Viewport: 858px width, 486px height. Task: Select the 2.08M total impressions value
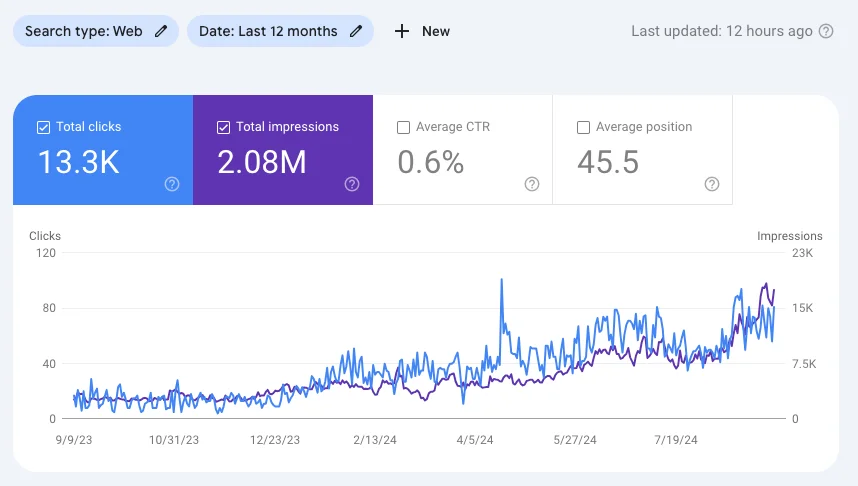[x=262, y=162]
